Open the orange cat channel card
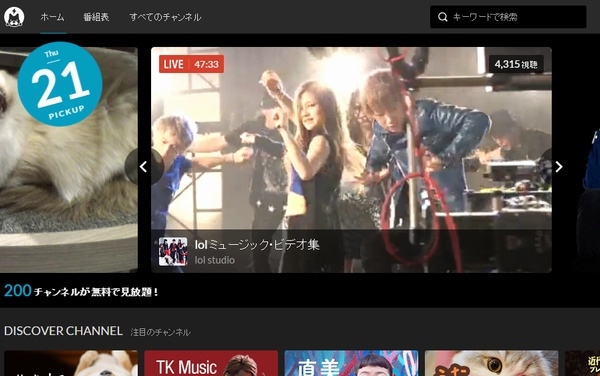 pos(491,363)
